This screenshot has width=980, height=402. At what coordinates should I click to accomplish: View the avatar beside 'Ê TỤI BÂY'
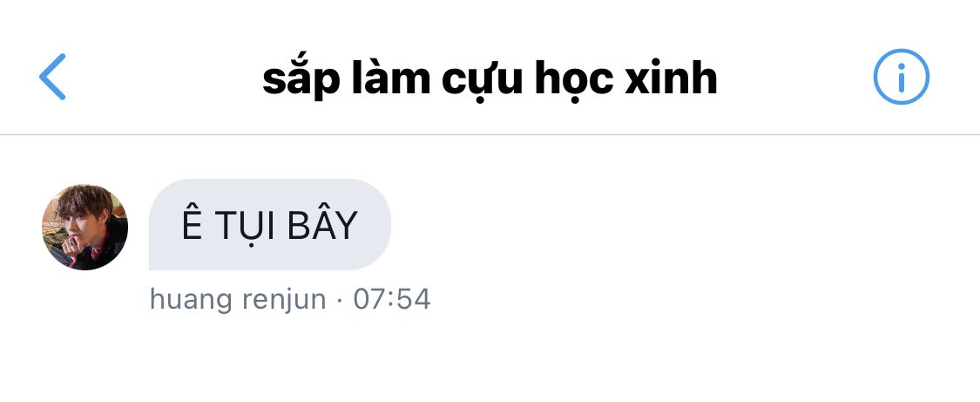(85, 228)
